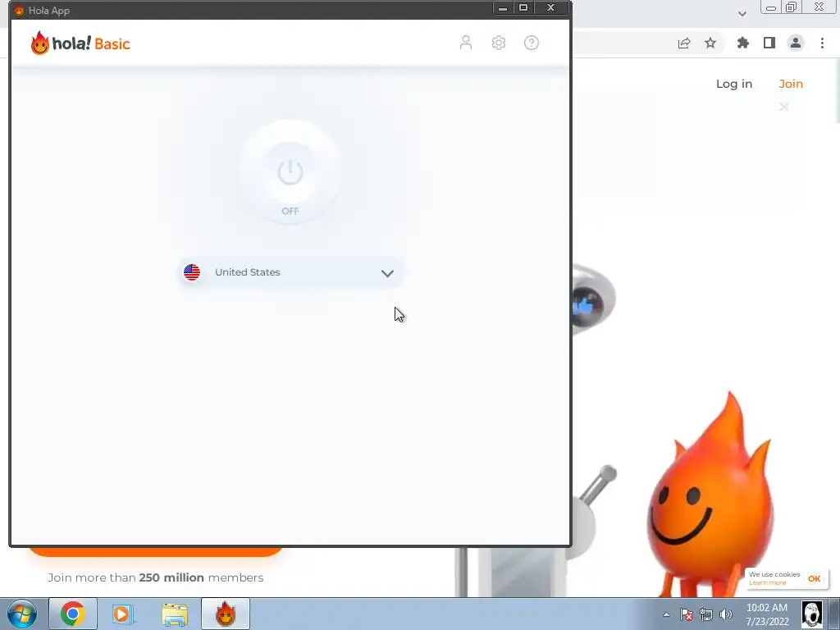Click the United States flag icon
Image resolution: width=840 pixels, height=630 pixels.
(x=192, y=272)
